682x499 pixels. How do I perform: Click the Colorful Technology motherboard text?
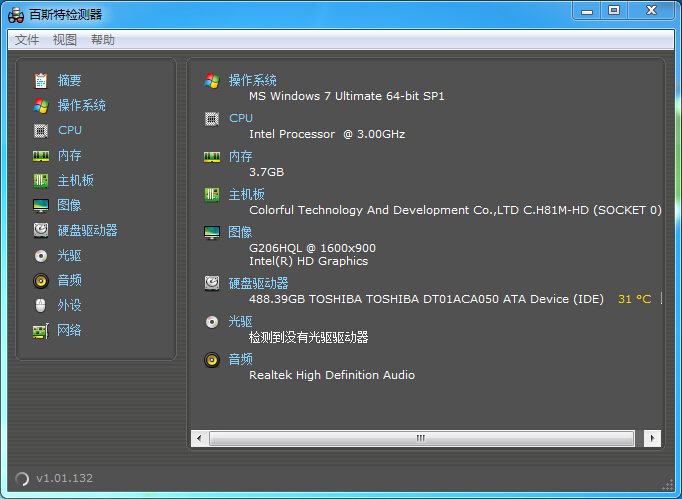tap(455, 210)
